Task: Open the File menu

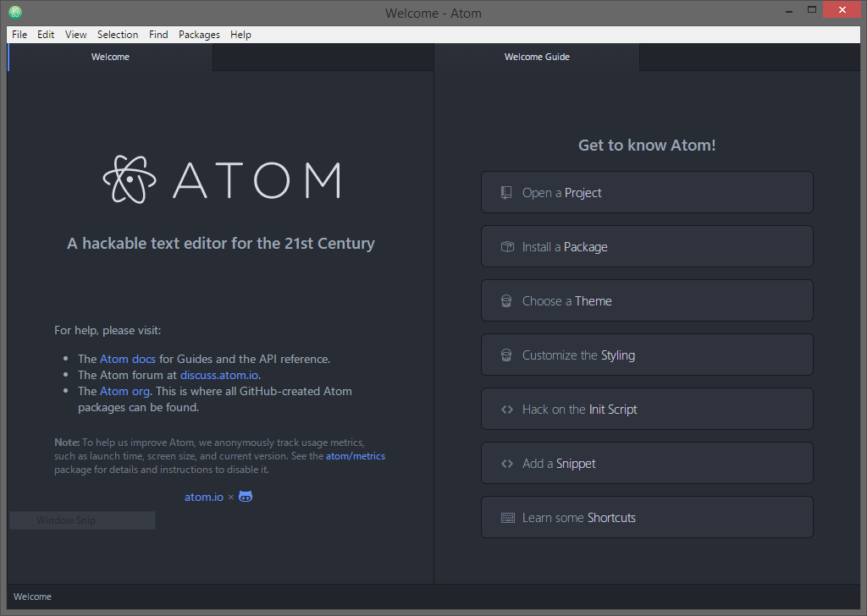Action: tap(19, 34)
